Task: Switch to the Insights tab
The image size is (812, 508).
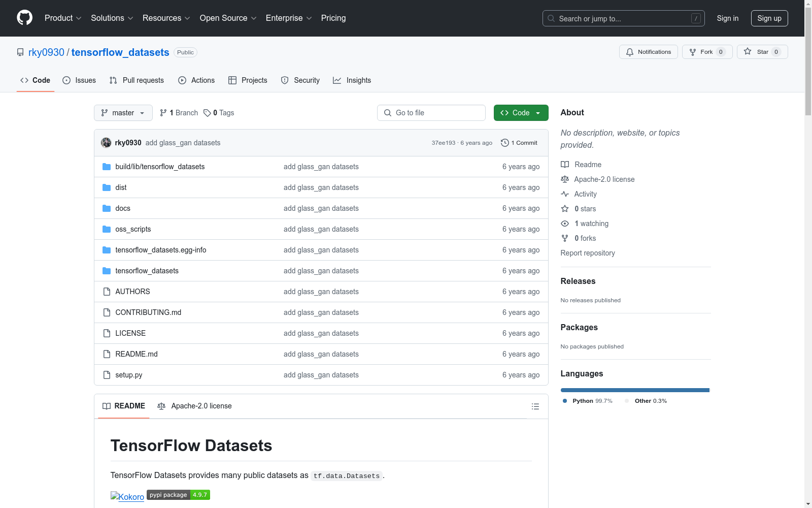Action: tap(352, 80)
